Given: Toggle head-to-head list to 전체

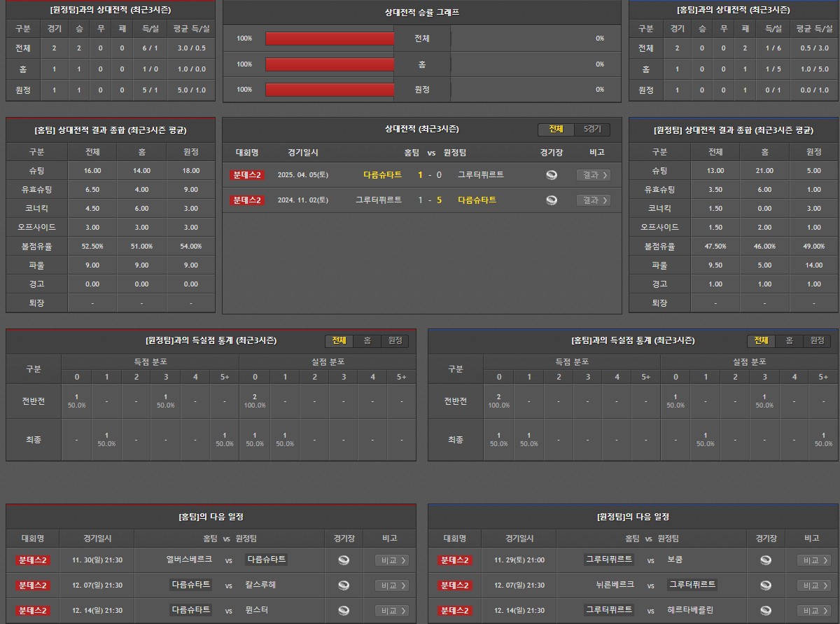Looking at the screenshot, I should [556, 130].
